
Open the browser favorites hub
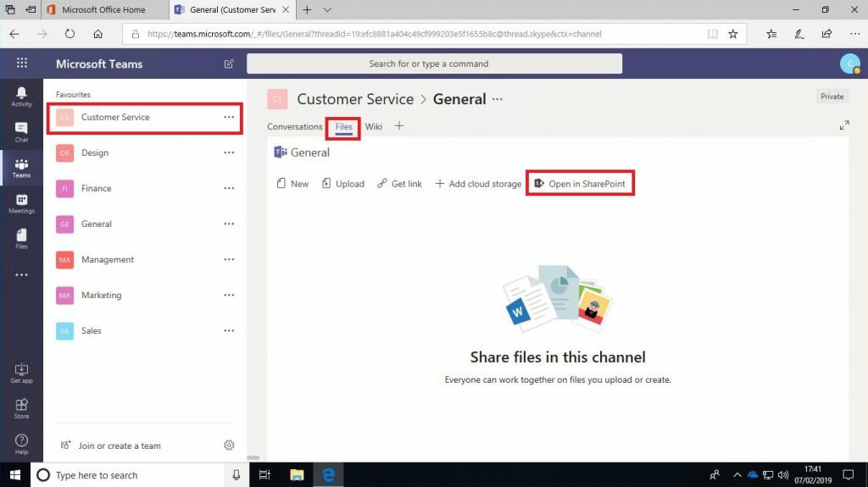tap(771, 34)
